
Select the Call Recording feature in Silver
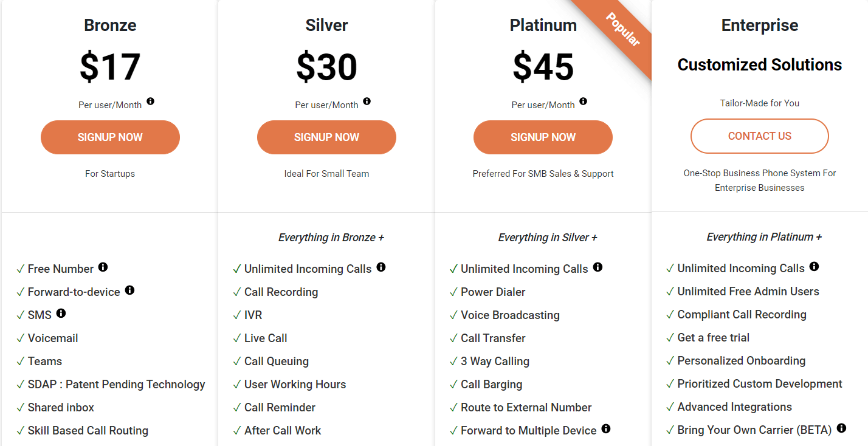click(x=281, y=292)
